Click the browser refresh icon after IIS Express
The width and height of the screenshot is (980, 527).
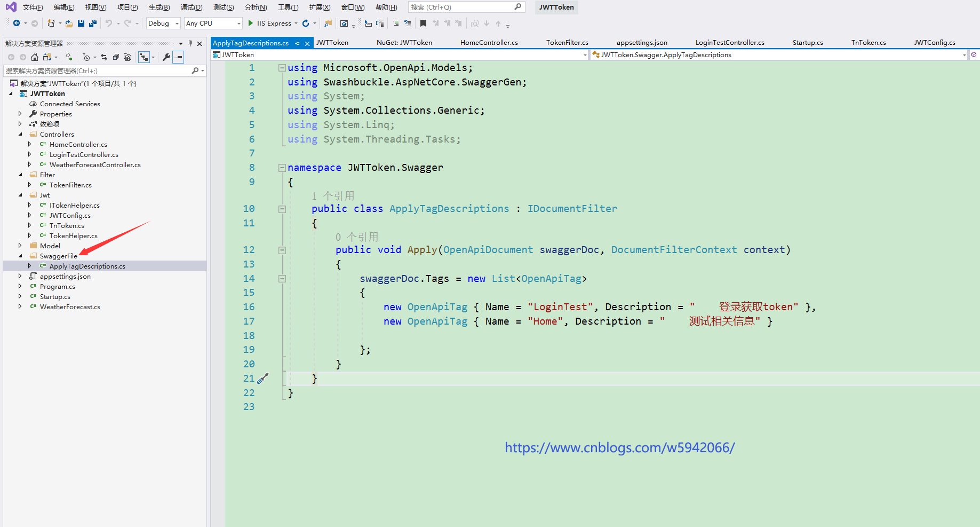(x=306, y=23)
